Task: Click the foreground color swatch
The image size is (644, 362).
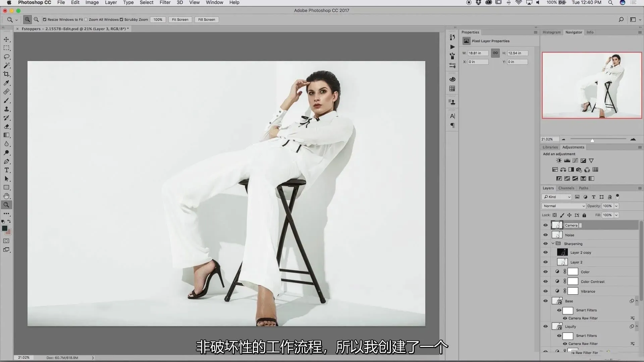Action: 5,228
